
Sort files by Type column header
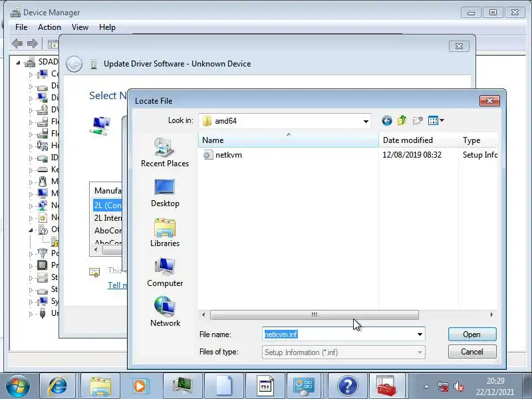pyautogui.click(x=478, y=140)
